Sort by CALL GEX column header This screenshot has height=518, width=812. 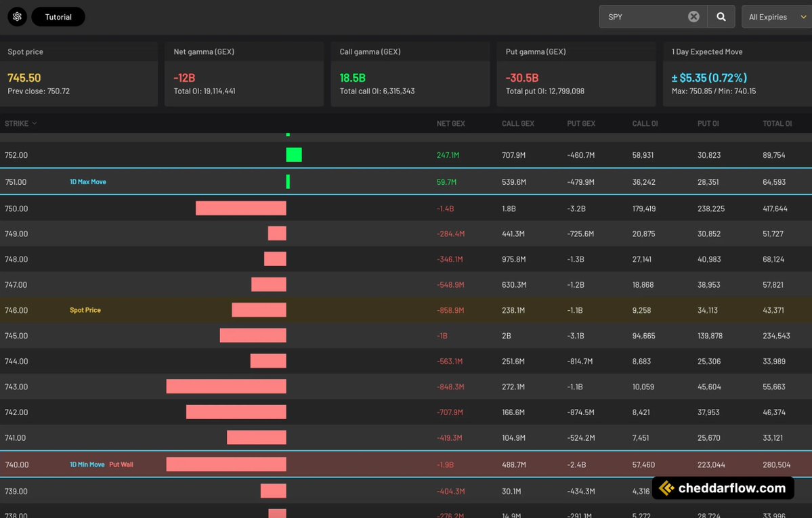[x=518, y=123]
